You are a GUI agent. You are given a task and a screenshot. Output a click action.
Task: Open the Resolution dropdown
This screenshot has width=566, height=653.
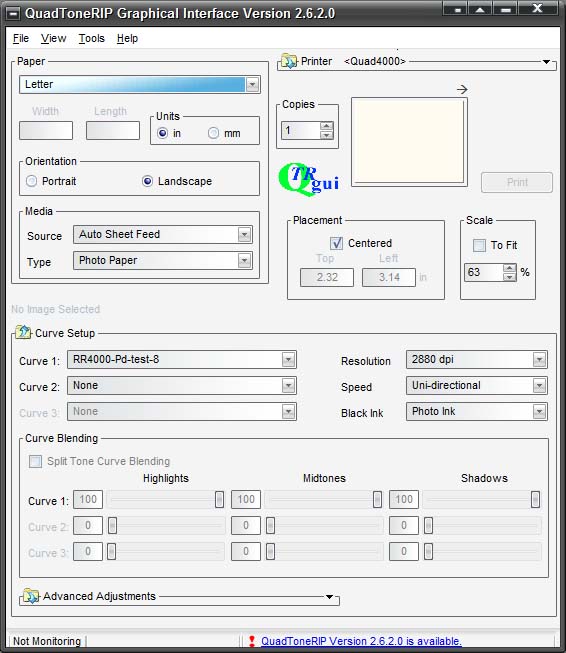pyautogui.click(x=539, y=359)
